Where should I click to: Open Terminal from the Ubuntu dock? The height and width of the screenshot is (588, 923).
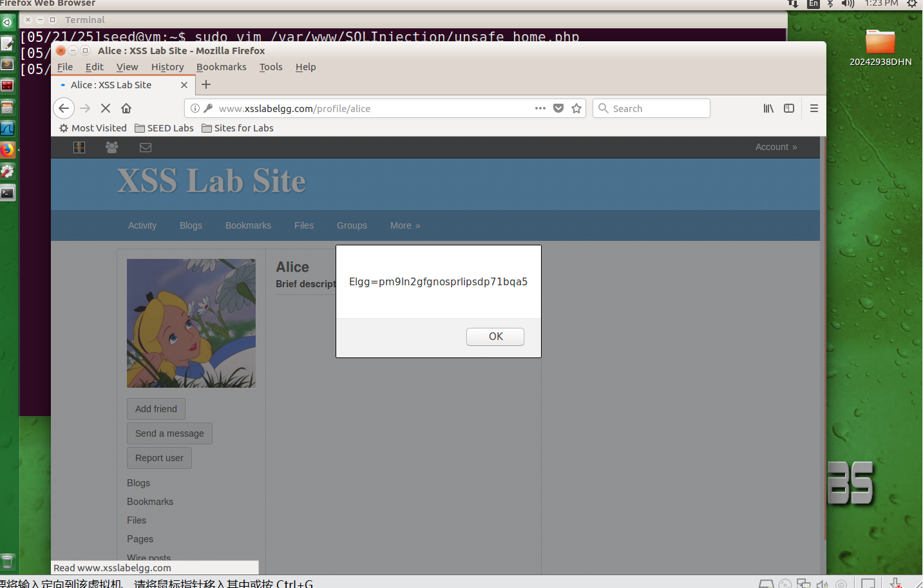[x=8, y=193]
